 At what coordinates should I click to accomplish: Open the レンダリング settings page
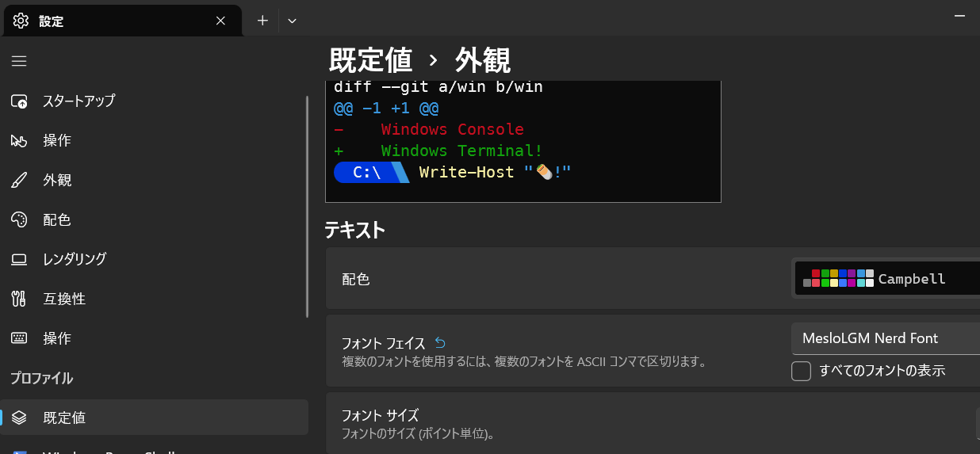[74, 259]
